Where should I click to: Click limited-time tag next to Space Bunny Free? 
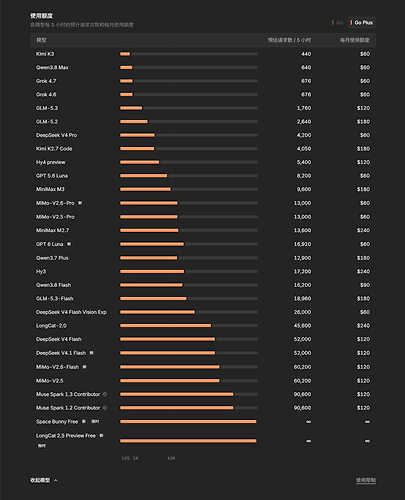pyautogui.click(x=95, y=421)
